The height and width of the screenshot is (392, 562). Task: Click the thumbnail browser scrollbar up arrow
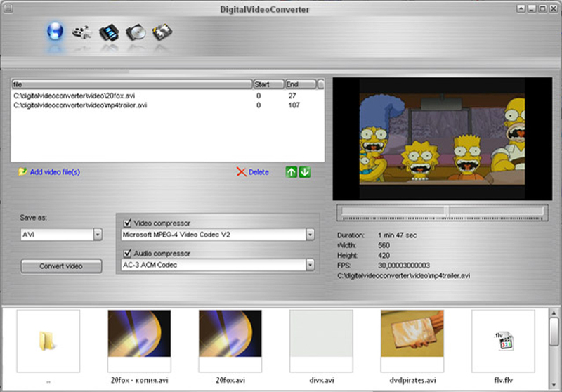coord(554,313)
